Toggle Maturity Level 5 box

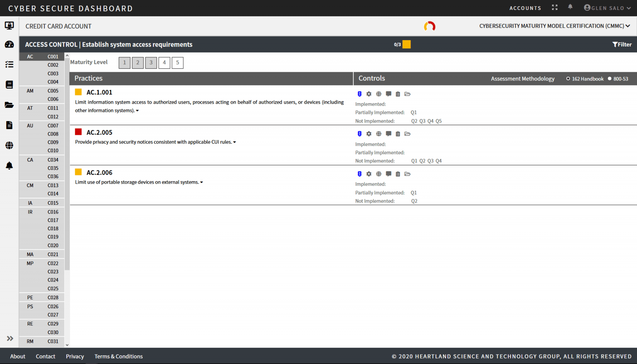(177, 63)
